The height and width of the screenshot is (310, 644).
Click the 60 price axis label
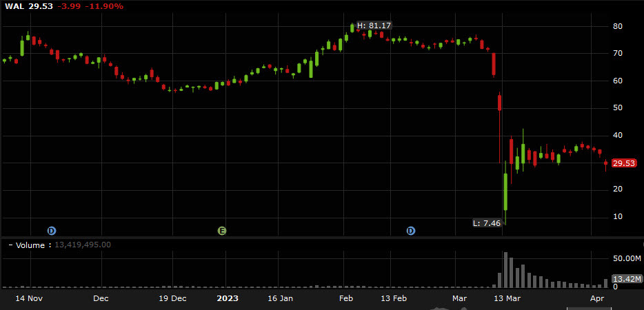tap(618, 81)
